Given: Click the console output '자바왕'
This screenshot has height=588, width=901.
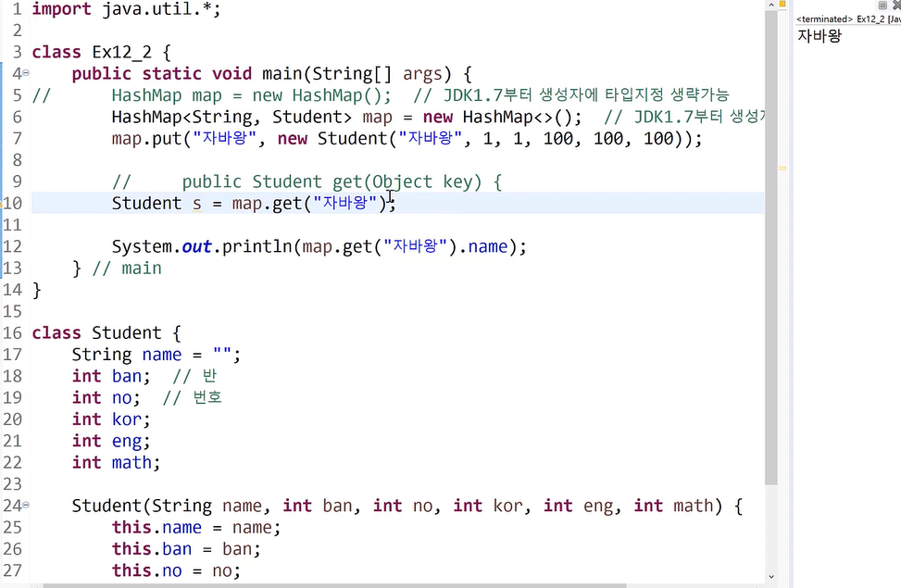Looking at the screenshot, I should pos(820,35).
